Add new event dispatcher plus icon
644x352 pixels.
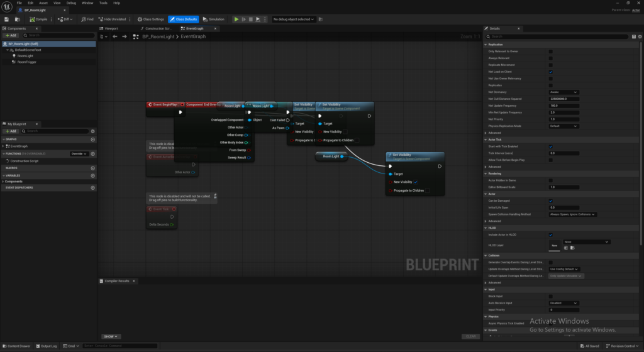click(x=93, y=188)
